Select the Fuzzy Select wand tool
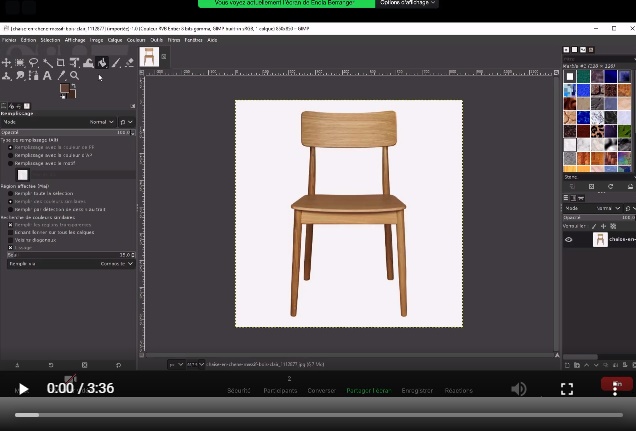Screen dimensions: 636x431 (x=47, y=63)
